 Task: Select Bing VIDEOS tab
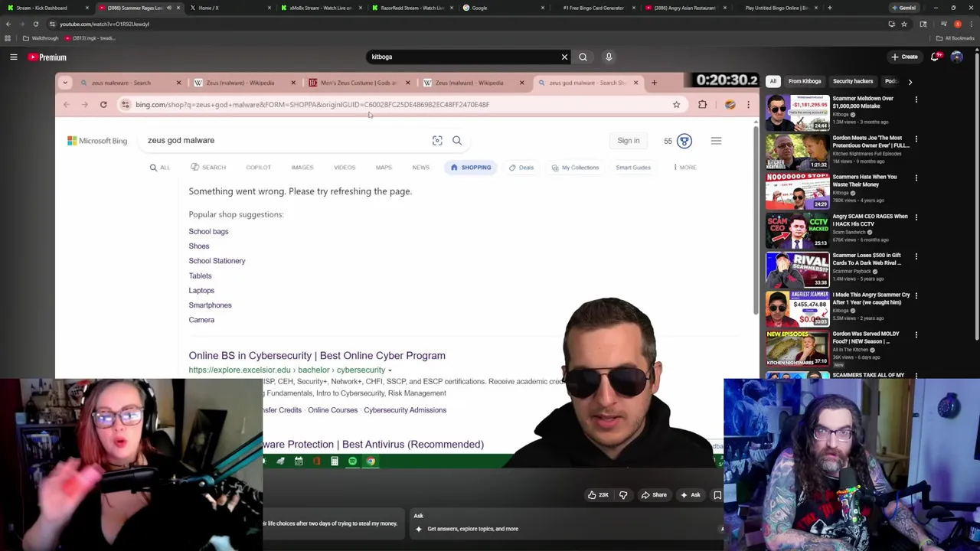[345, 168]
